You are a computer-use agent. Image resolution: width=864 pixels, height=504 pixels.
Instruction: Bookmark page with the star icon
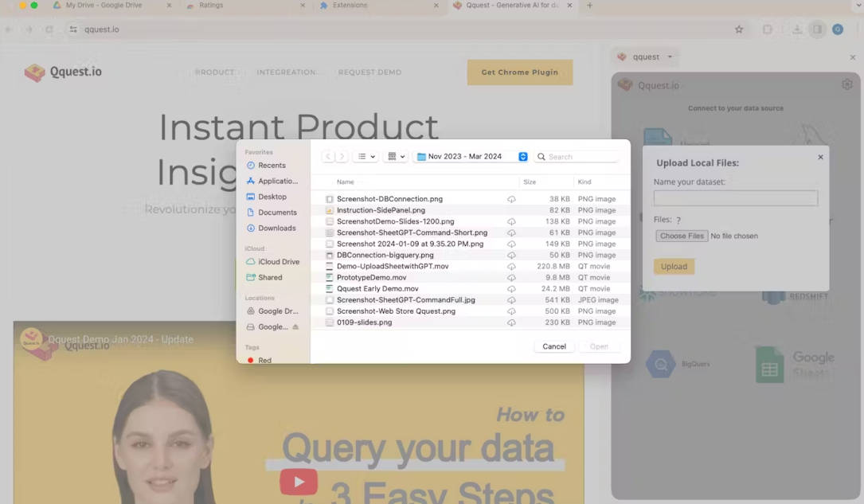click(739, 29)
